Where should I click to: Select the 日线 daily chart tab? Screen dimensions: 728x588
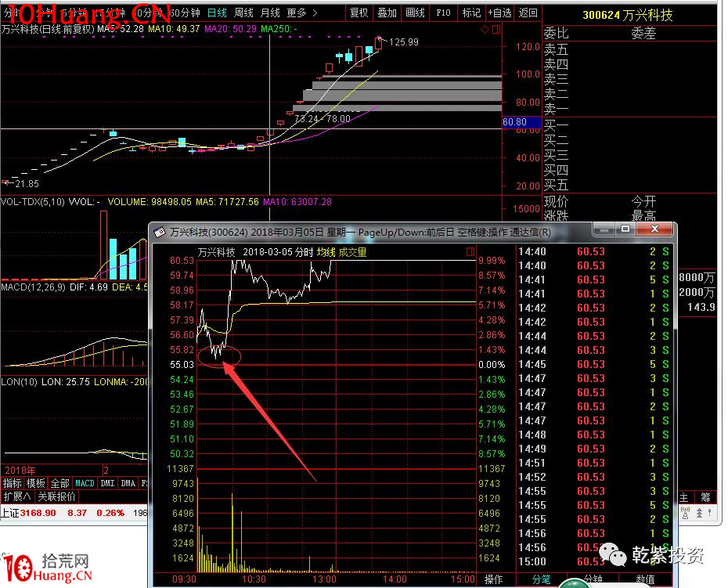click(x=217, y=13)
